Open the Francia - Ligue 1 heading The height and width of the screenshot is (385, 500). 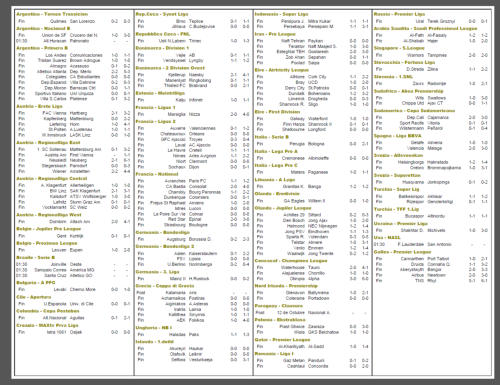point(155,108)
